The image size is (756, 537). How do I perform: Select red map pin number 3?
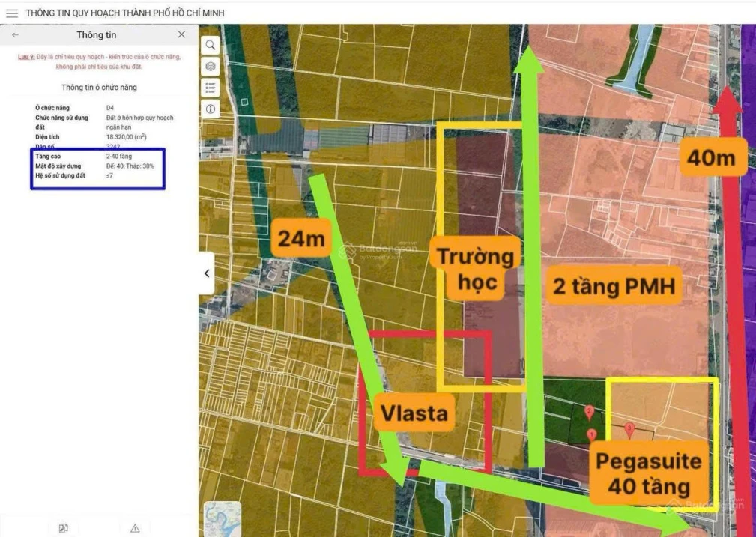tap(629, 429)
